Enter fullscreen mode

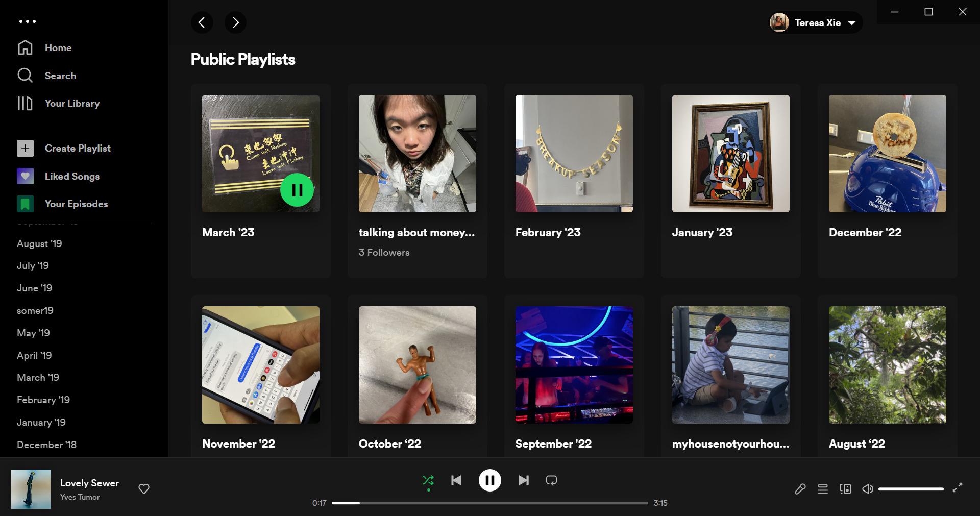[957, 488]
